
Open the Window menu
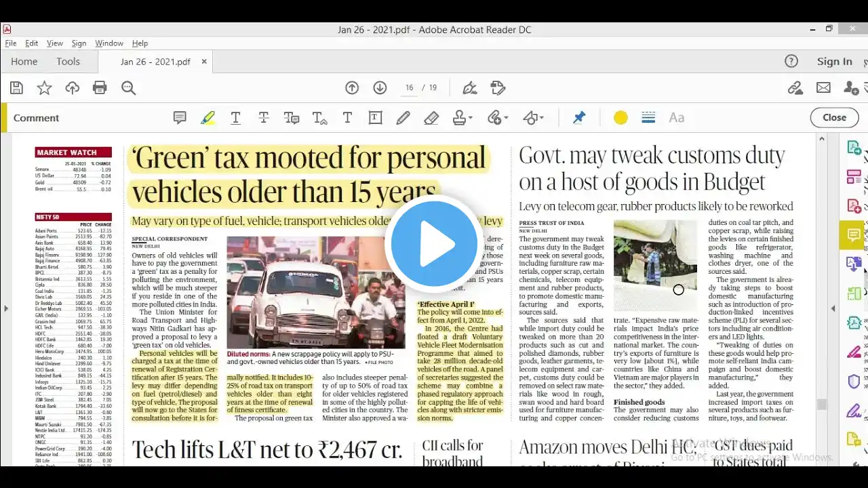point(109,43)
